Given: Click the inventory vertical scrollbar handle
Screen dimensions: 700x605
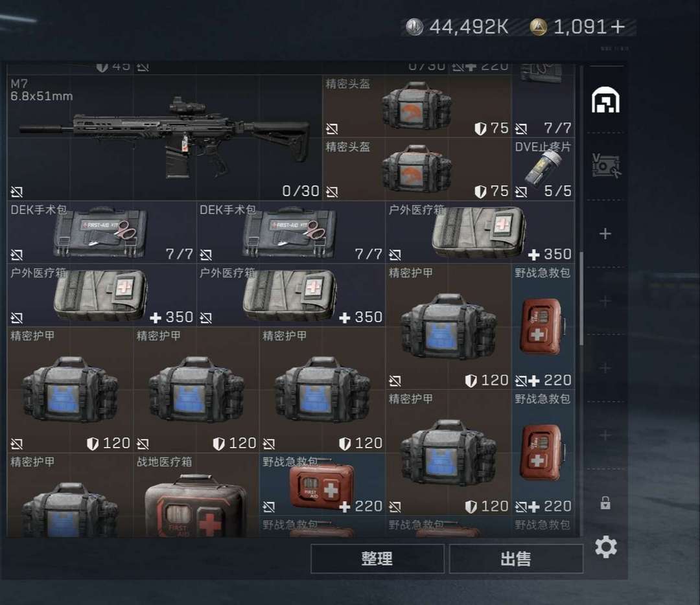Looking at the screenshot, I should coord(581,298).
